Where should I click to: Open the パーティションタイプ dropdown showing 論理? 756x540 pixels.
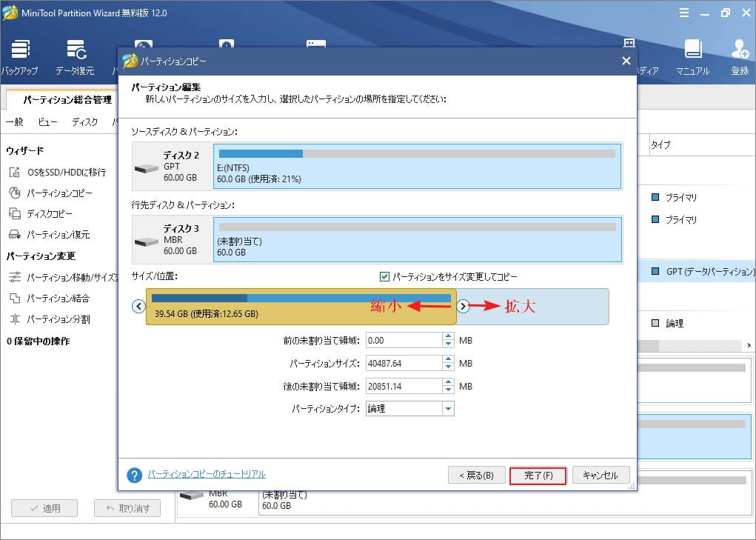(x=448, y=408)
